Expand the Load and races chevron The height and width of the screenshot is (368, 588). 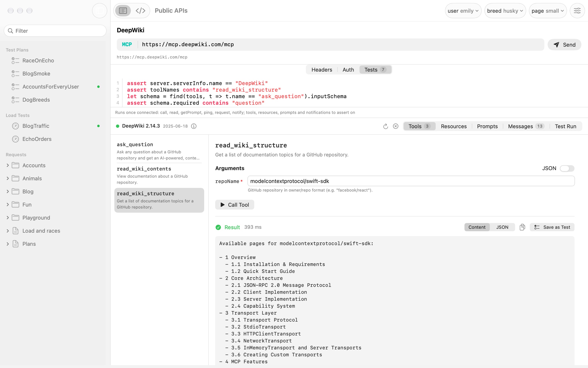(8, 231)
